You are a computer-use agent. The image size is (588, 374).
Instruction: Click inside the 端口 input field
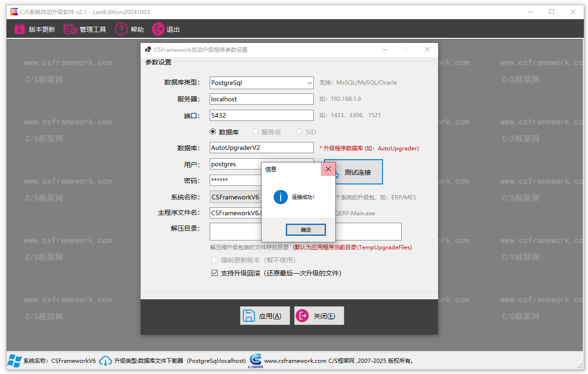click(x=261, y=115)
